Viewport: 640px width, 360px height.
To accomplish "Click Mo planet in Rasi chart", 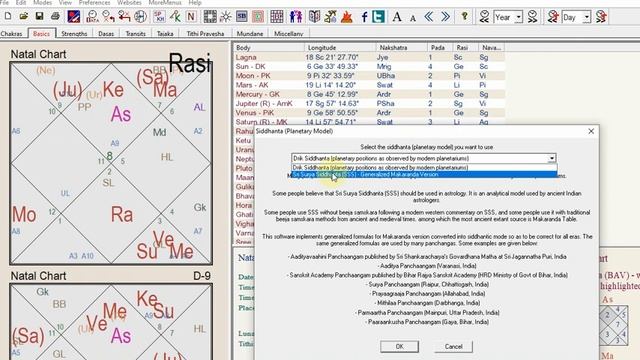I will (24, 215).
